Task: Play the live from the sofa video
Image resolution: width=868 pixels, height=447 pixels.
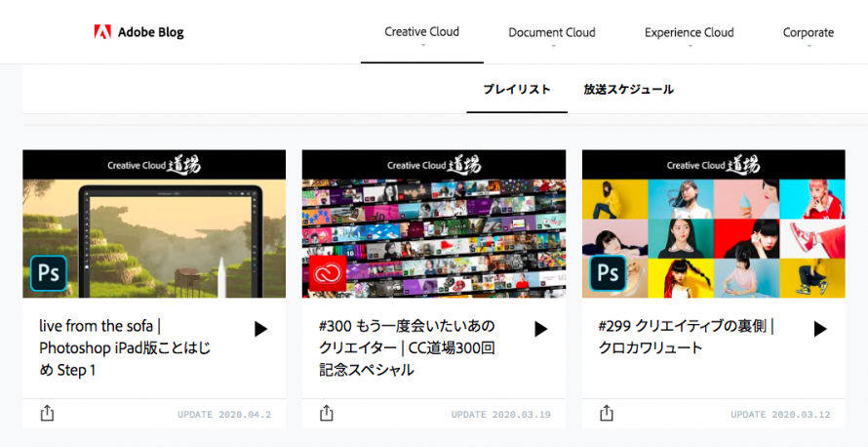Action: click(260, 329)
